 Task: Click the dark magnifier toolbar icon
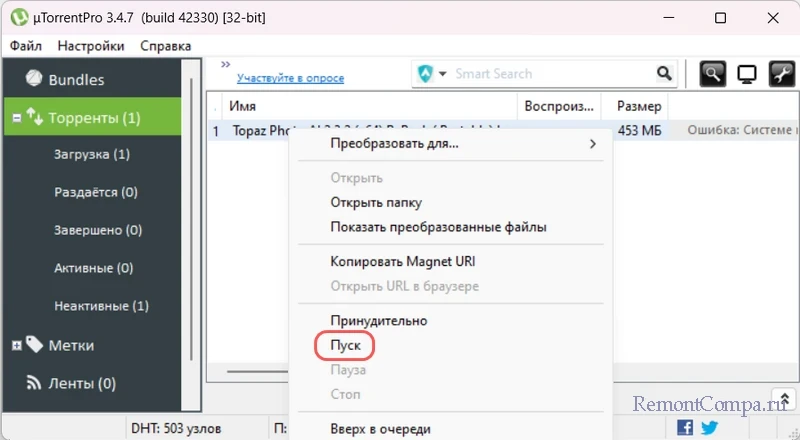(x=713, y=74)
